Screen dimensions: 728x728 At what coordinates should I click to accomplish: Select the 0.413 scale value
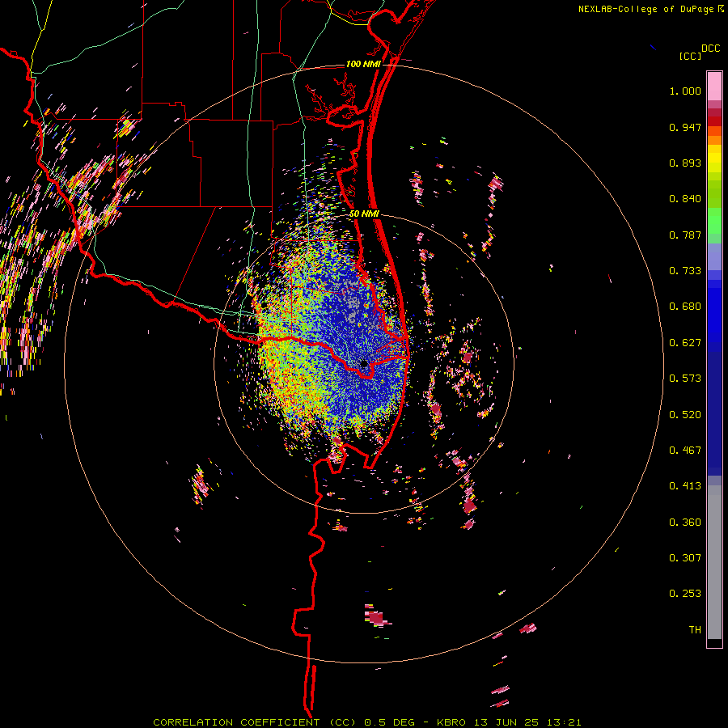coord(685,486)
